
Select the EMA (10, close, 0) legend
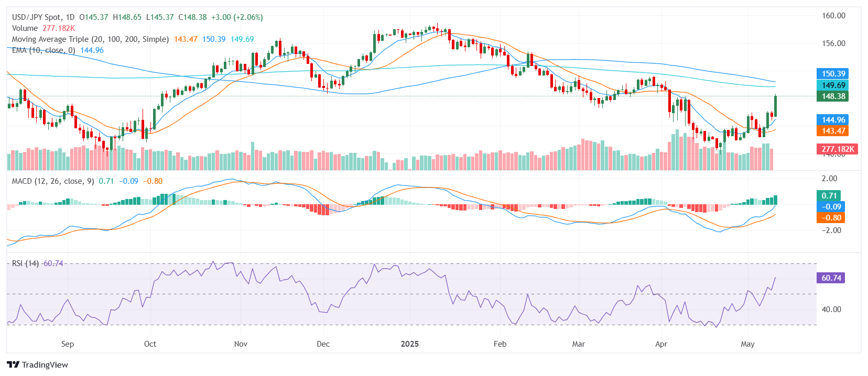pos(43,50)
